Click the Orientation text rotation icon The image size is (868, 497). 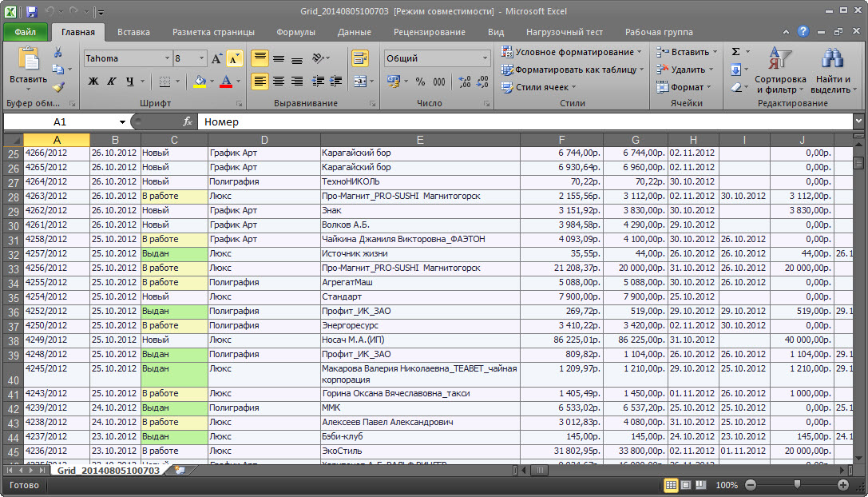tap(318, 58)
